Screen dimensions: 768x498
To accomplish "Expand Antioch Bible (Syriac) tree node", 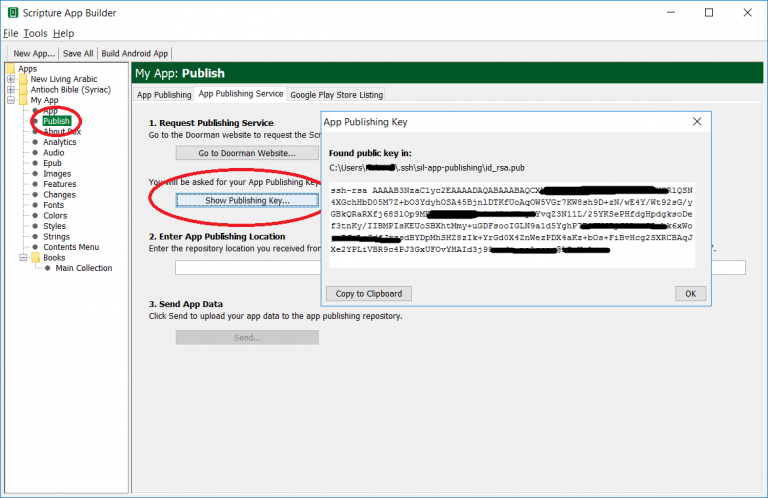I will click(x=11, y=90).
